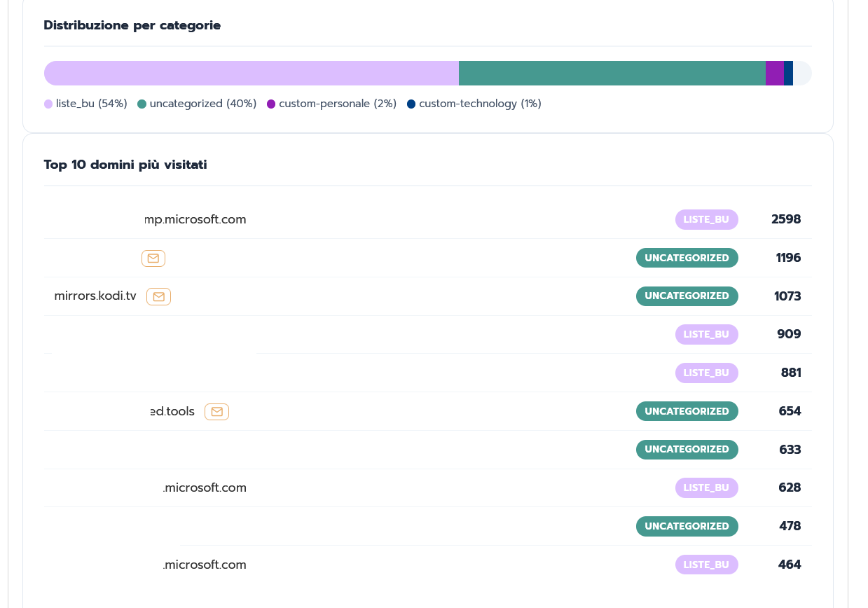Open the mp.microsoft.com domain entry

click(195, 220)
